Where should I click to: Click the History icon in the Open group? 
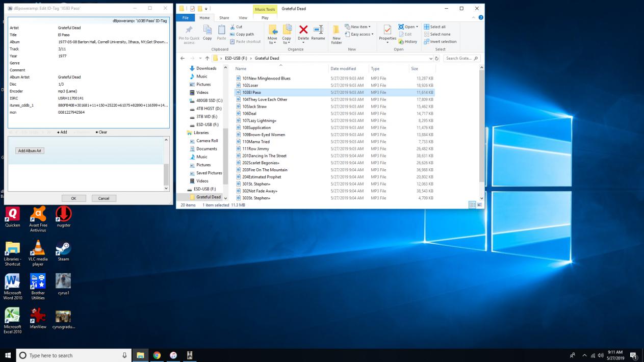tap(407, 42)
